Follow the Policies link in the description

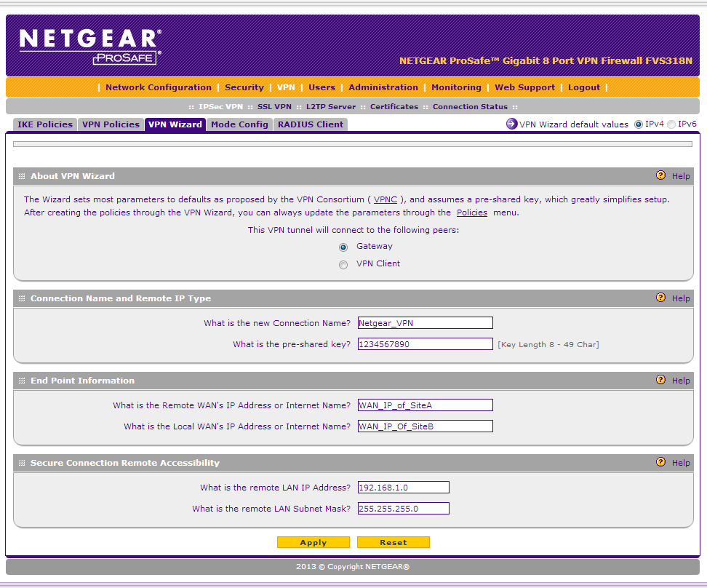[x=471, y=212]
